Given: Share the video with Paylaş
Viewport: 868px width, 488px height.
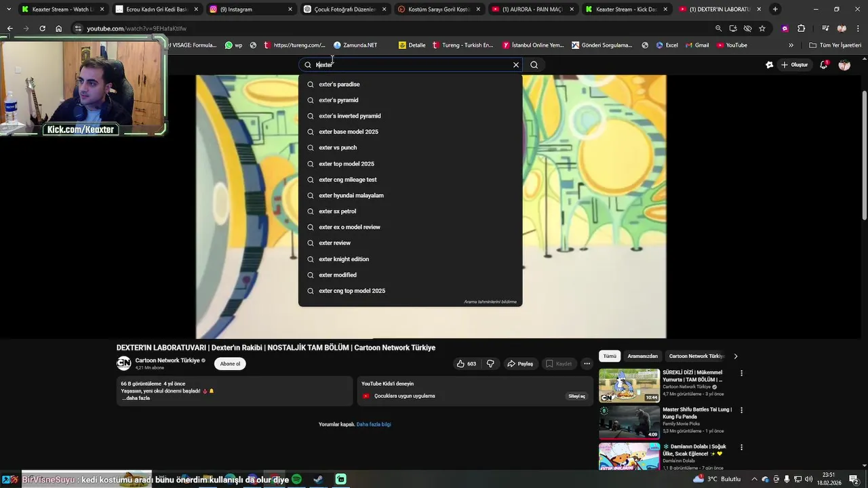Looking at the screenshot, I should coord(520,364).
